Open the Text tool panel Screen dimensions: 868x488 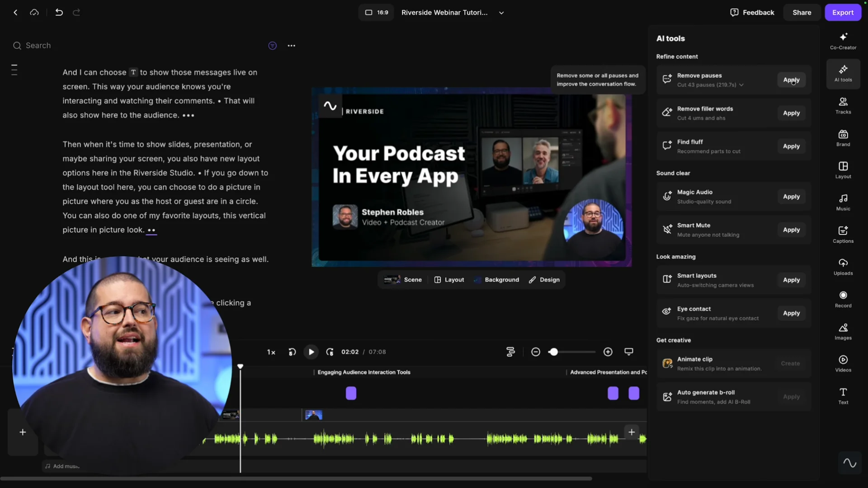tap(843, 395)
